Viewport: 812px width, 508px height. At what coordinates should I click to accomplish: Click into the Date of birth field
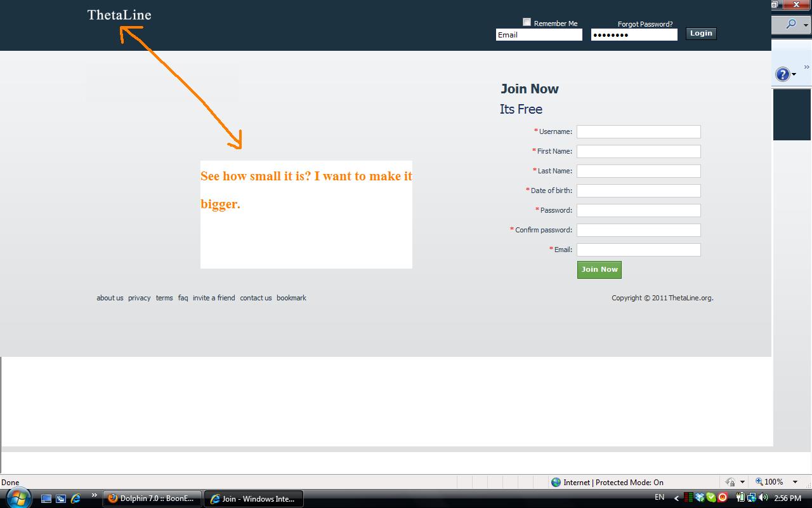[x=639, y=190]
